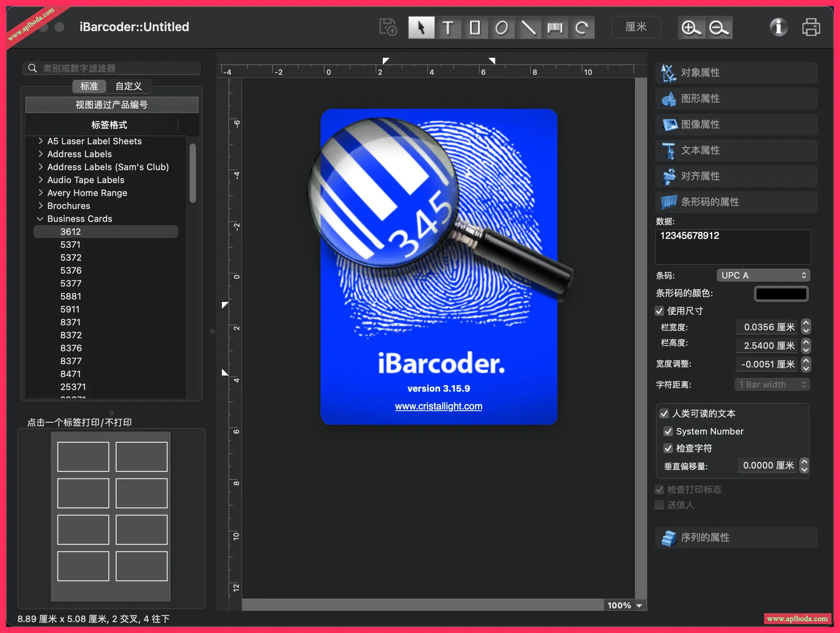Click 垂直偏移量 stepper arrows
840x633 pixels.
[804, 465]
